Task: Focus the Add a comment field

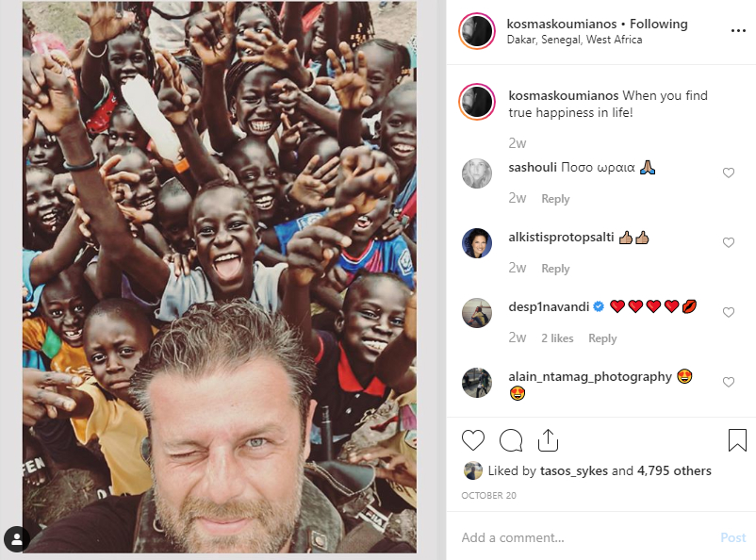Action: (x=584, y=537)
